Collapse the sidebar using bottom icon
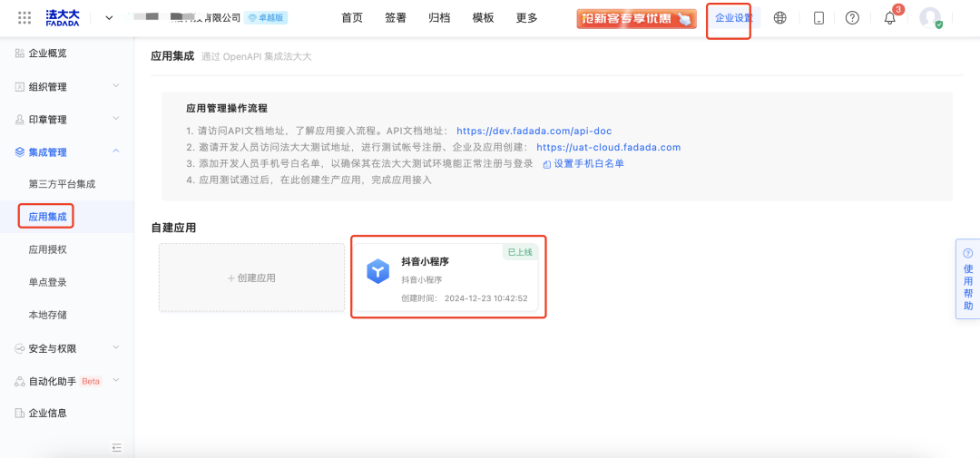This screenshot has width=980, height=458. tap(116, 447)
